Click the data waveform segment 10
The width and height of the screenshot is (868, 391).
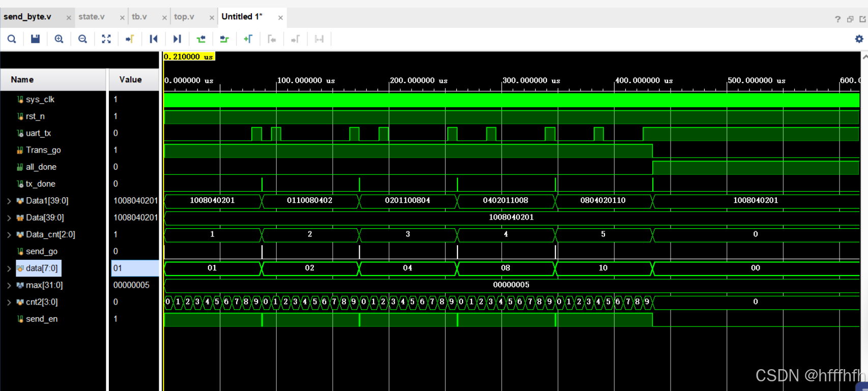tap(603, 268)
